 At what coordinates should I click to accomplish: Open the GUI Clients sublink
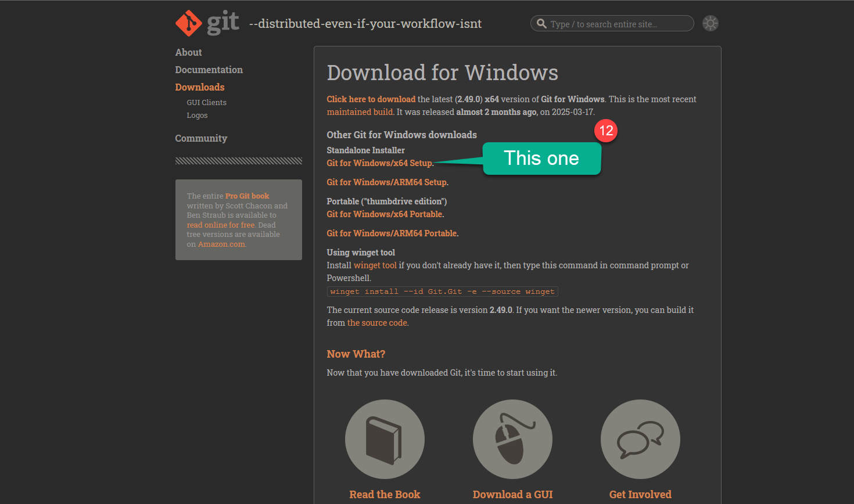(x=206, y=102)
